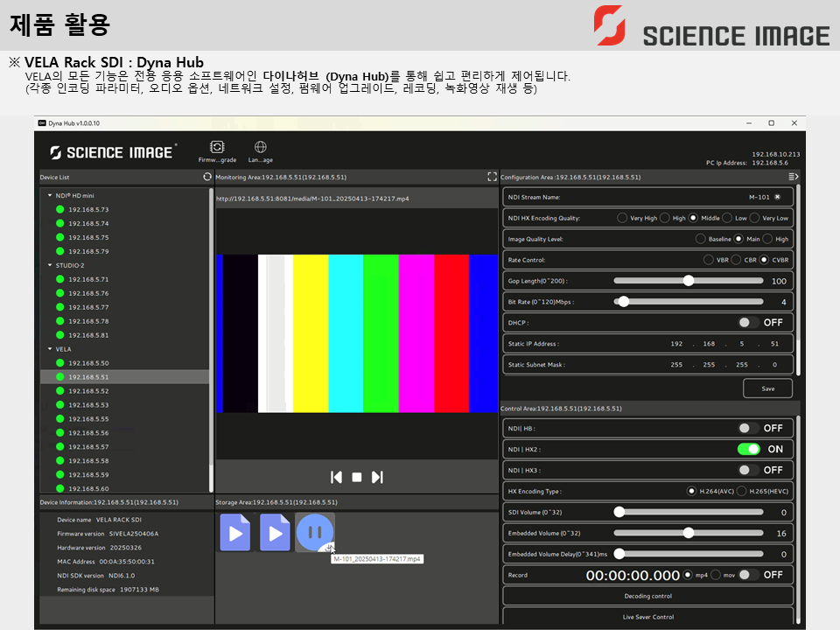Viewport: 840px width, 630px height.
Task: Select device 192.168.5.58
Action: point(88,461)
